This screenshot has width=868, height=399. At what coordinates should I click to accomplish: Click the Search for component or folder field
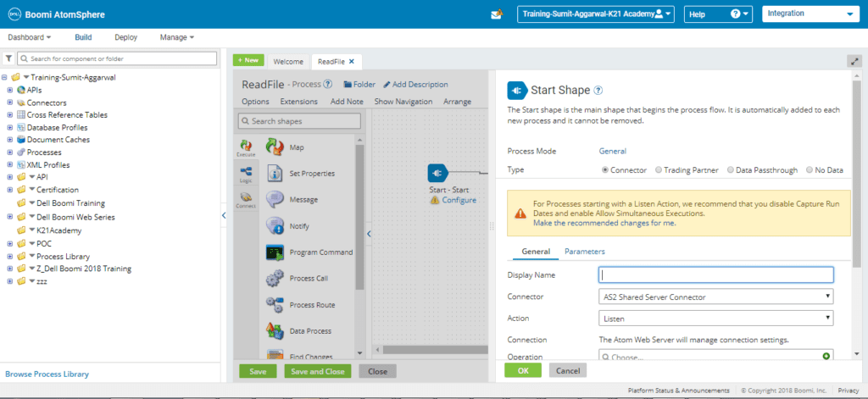point(117,58)
